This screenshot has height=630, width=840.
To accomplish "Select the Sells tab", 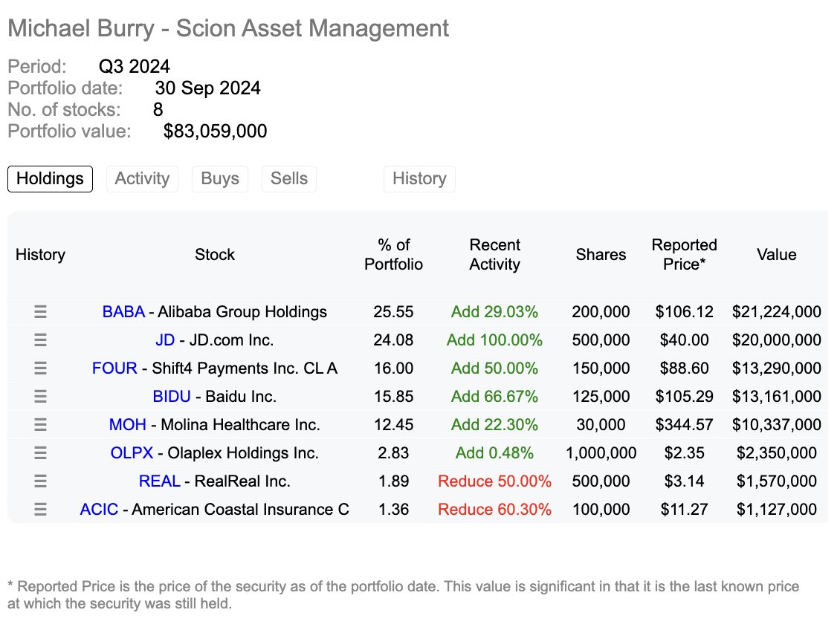I will coord(288,178).
